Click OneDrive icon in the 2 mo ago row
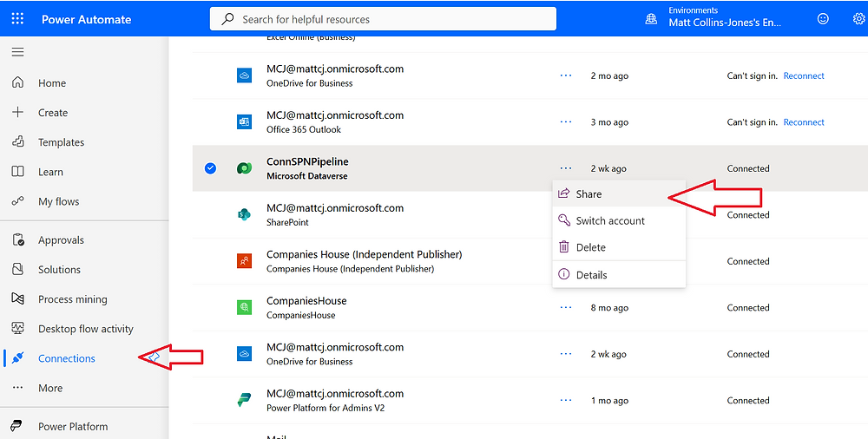 244,75
